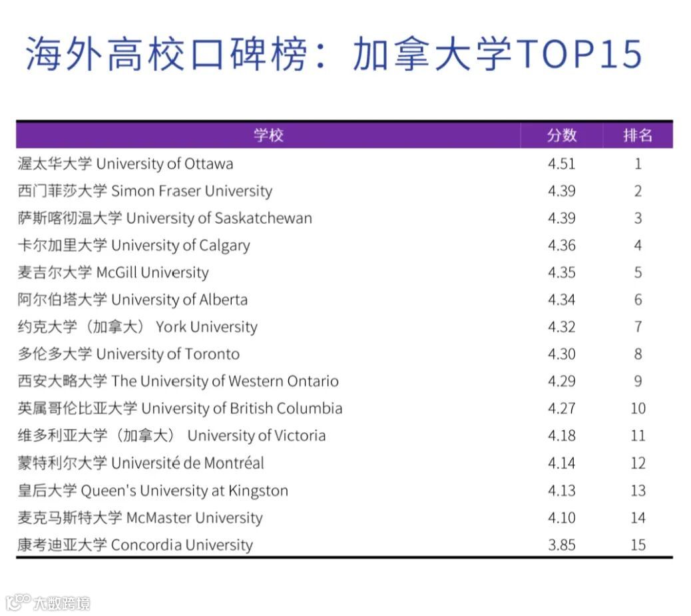Click rank number 1

[638, 164]
